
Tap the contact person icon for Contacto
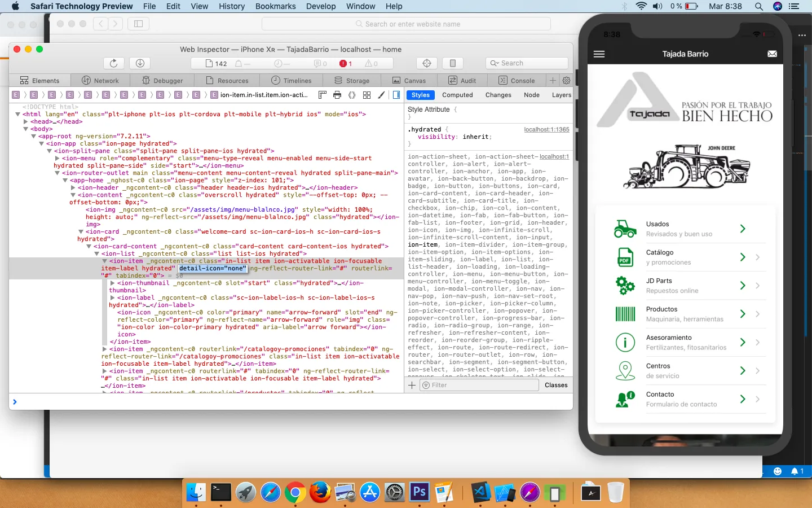(x=625, y=399)
